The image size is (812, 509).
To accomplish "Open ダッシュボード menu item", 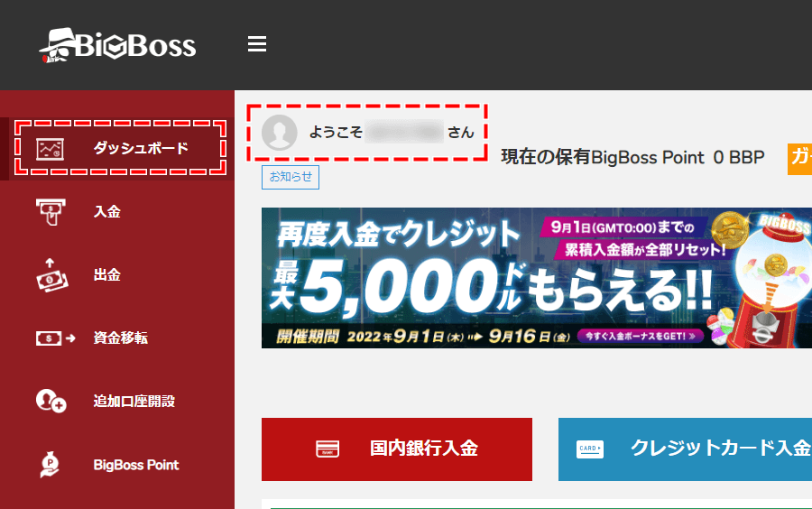I will click(x=117, y=149).
